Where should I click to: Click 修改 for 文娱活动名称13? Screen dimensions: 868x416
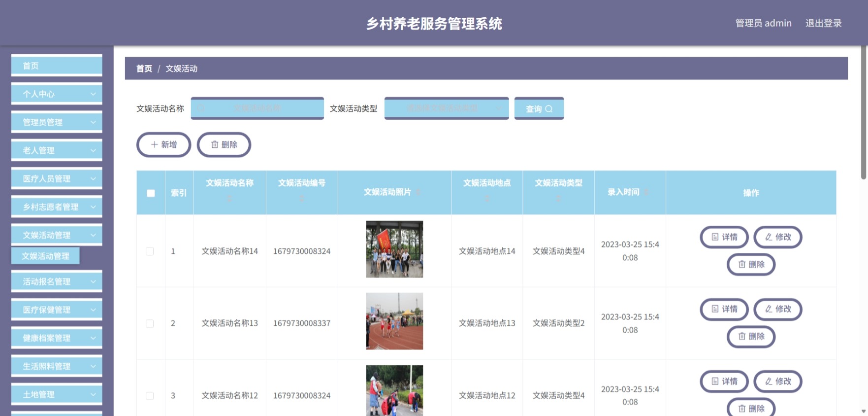778,309
